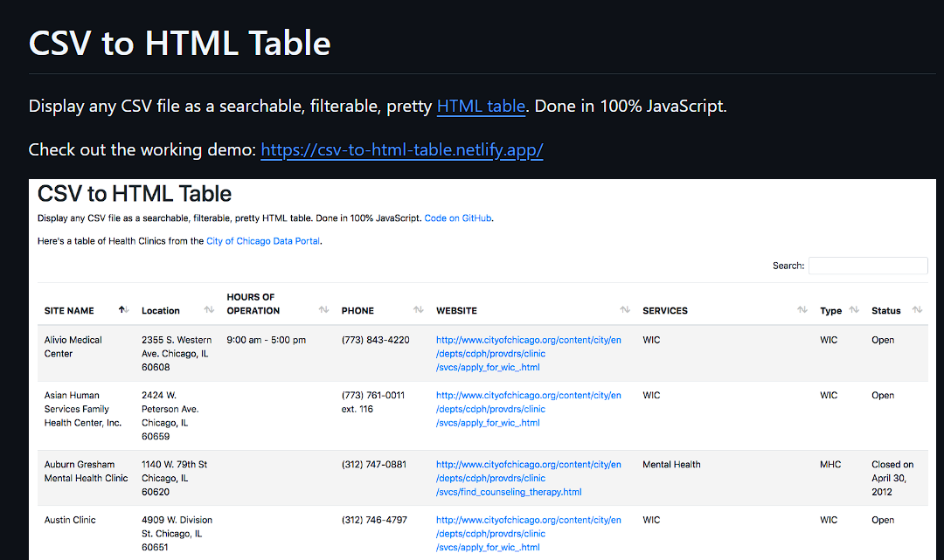Select the Alivio Medical Center phone number
The width and height of the screenshot is (944, 560).
coord(375,340)
